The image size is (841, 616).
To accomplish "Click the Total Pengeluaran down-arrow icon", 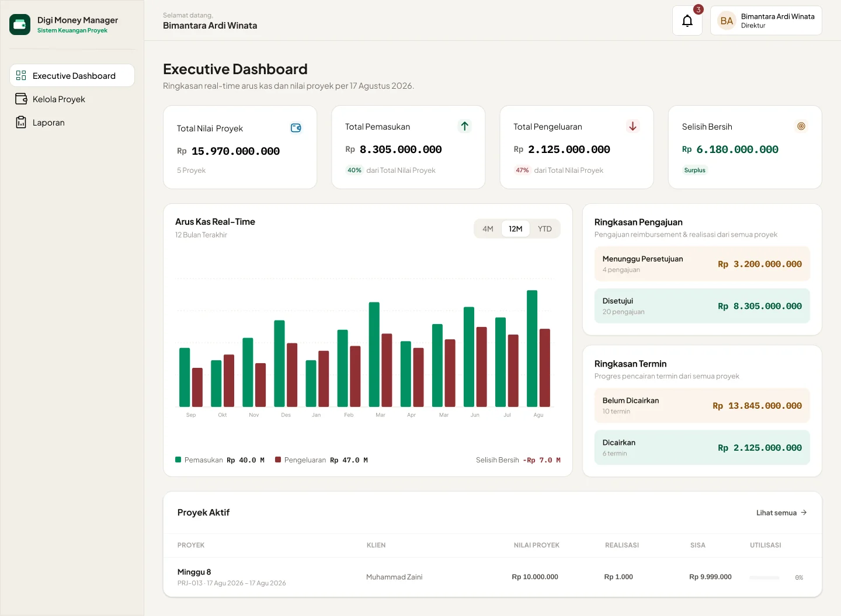I will pyautogui.click(x=633, y=126).
